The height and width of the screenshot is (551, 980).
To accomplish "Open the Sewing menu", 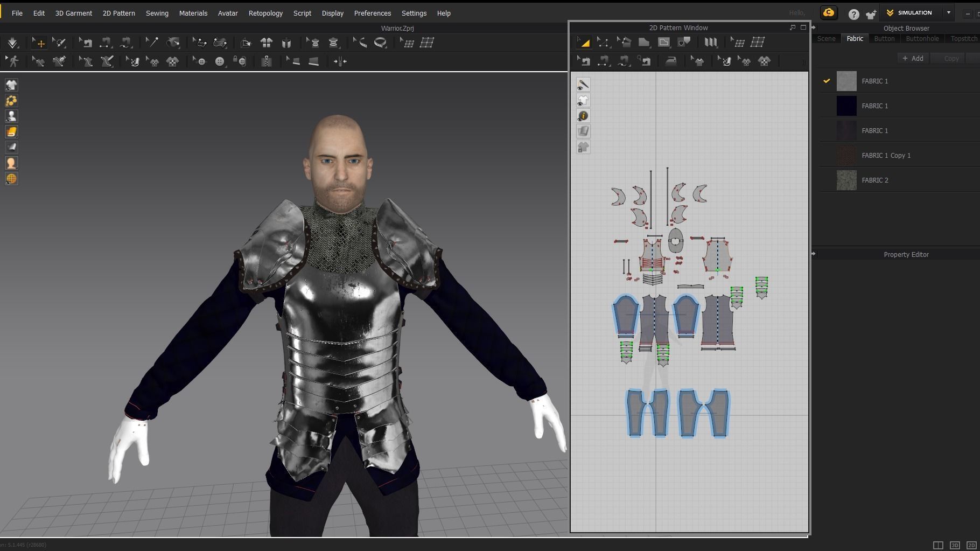I will click(157, 13).
